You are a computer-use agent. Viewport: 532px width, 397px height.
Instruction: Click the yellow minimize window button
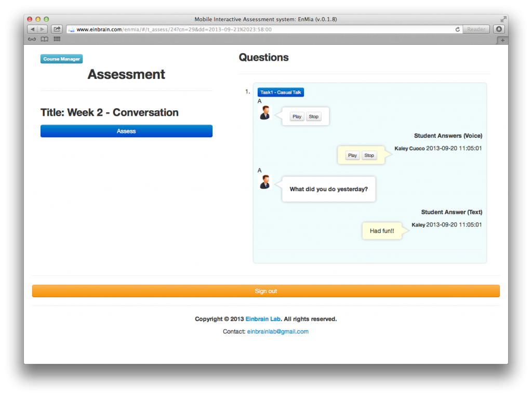point(38,19)
